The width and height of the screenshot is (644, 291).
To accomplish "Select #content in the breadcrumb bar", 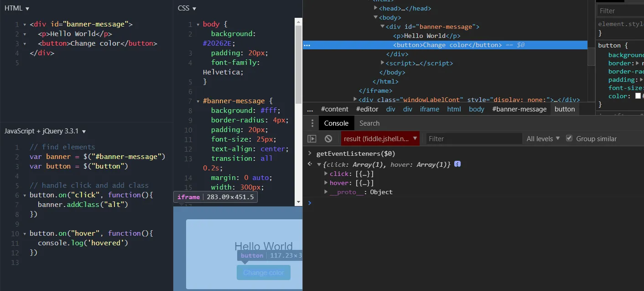I will pyautogui.click(x=335, y=109).
